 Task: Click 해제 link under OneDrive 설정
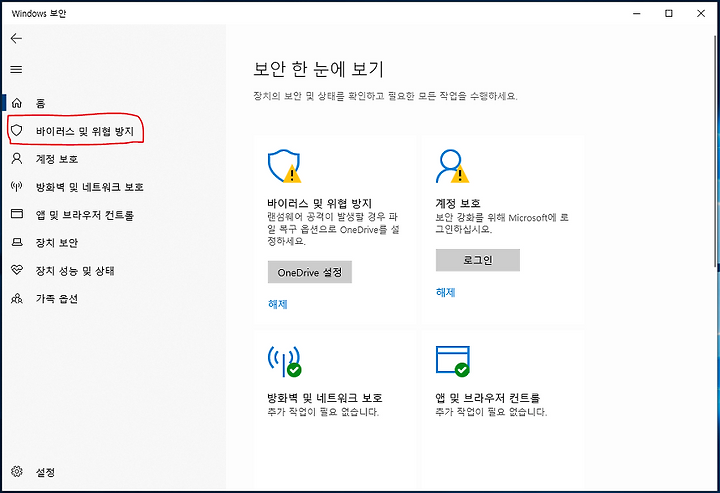pyautogui.click(x=277, y=304)
